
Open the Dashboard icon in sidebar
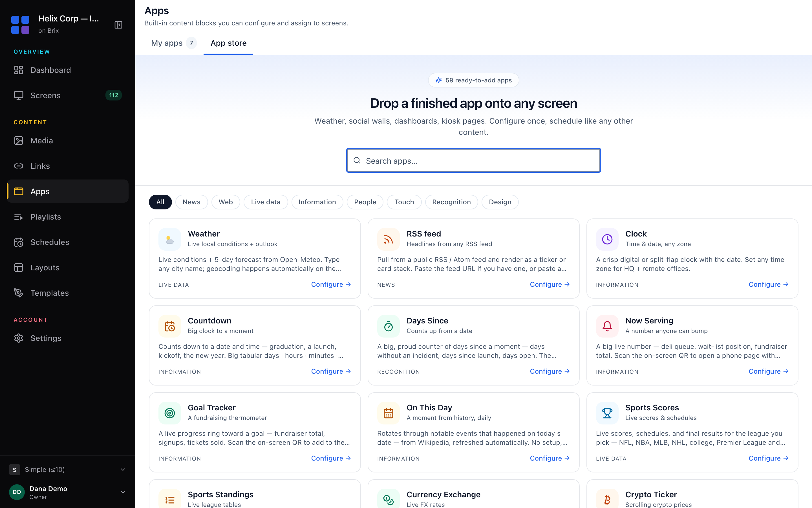tap(18, 70)
